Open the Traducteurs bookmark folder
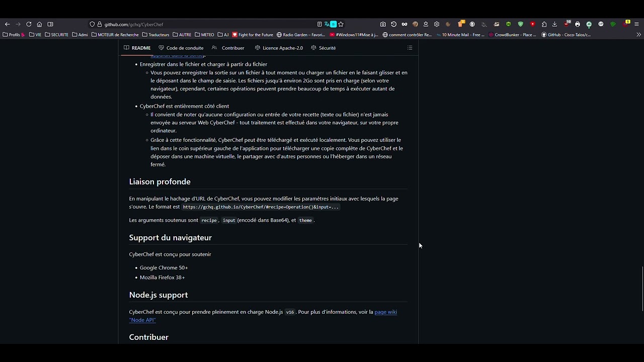 (156, 35)
